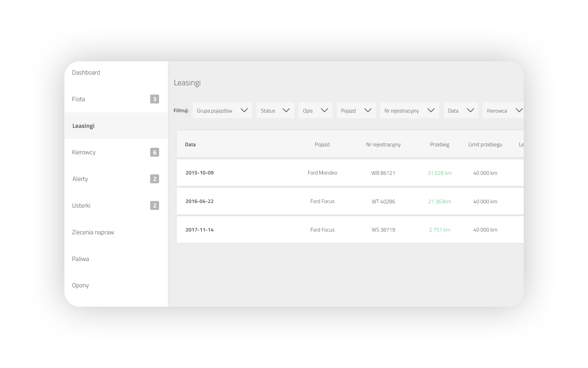Open the Opony section
Image resolution: width=588 pixels, height=368 pixels.
click(80, 286)
